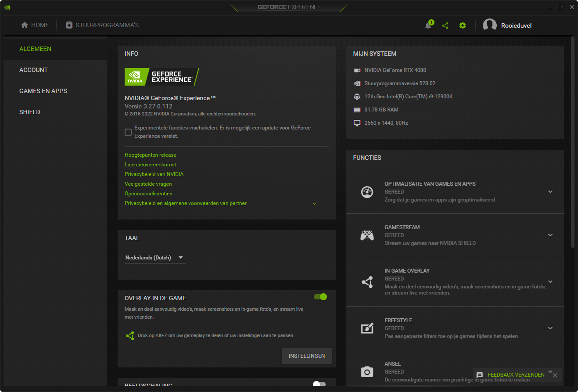
Task: Dismiss the Feedback verzenden banner
Action: [x=555, y=375]
